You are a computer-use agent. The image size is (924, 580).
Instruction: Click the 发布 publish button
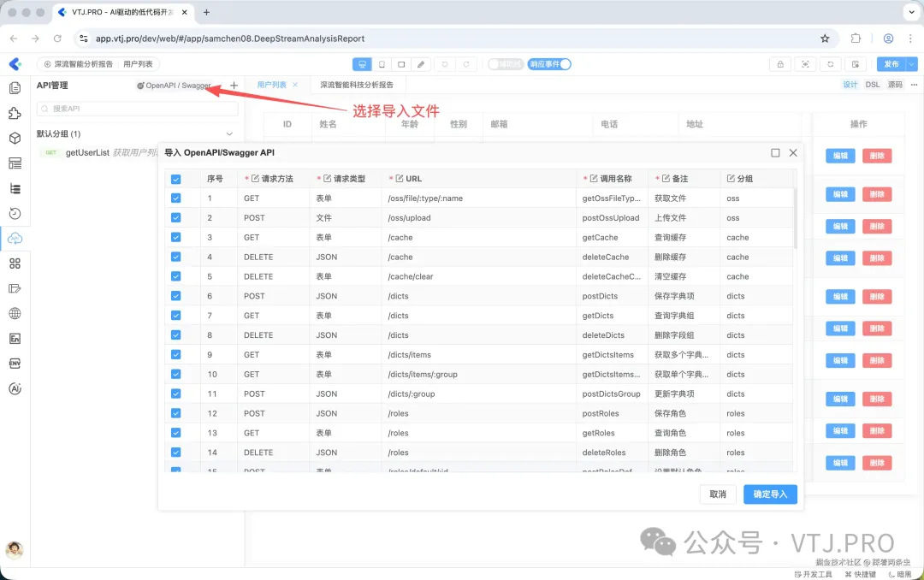point(891,64)
